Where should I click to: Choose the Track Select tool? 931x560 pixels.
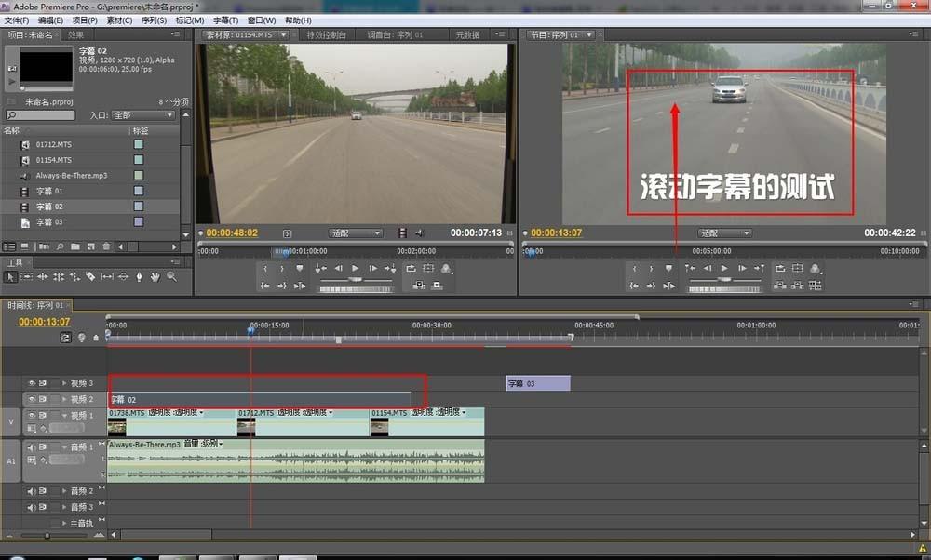pyautogui.click(x=28, y=276)
